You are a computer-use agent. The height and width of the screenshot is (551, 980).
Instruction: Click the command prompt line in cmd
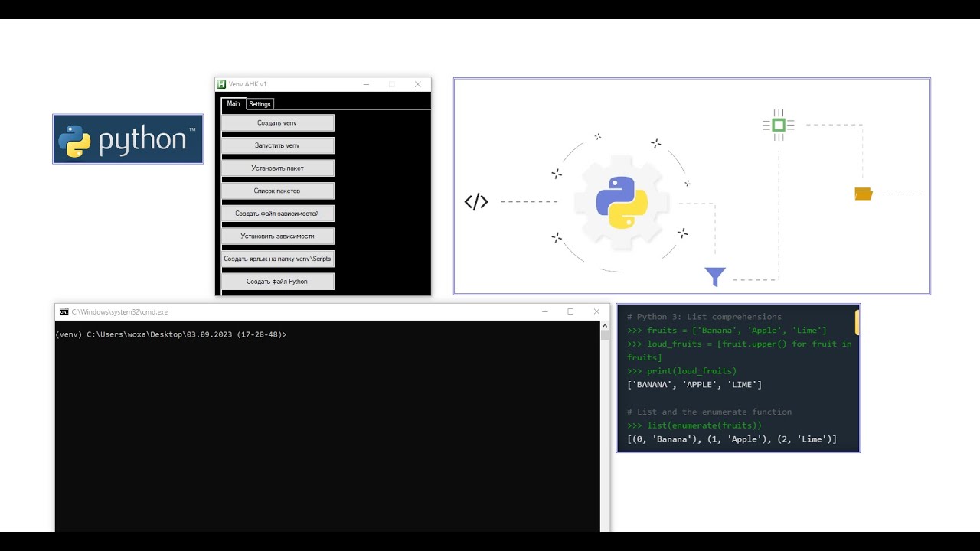point(171,335)
